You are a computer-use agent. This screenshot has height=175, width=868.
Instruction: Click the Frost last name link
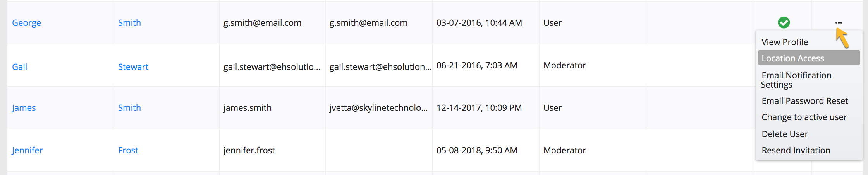click(128, 150)
